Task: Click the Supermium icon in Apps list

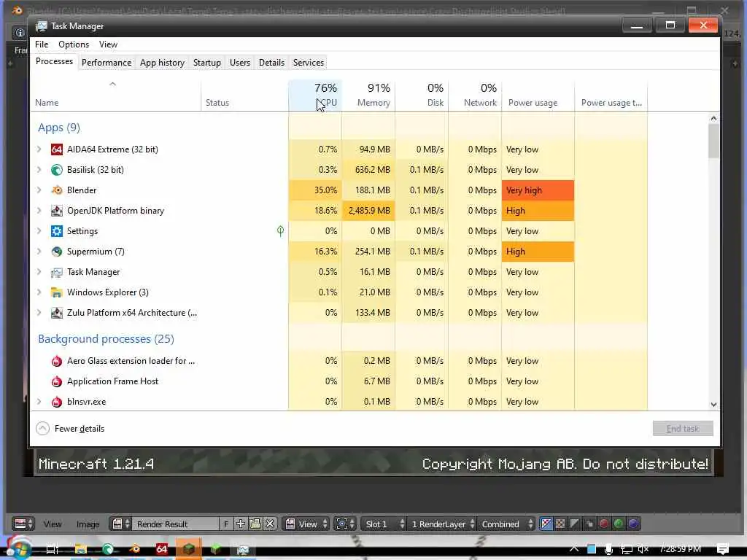Action: (57, 252)
